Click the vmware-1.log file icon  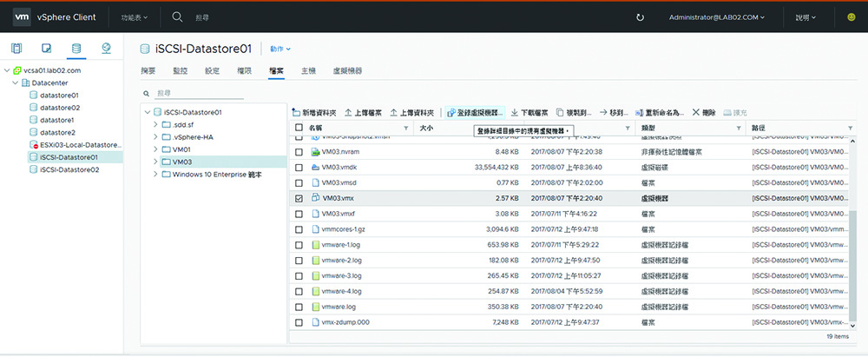tap(316, 244)
